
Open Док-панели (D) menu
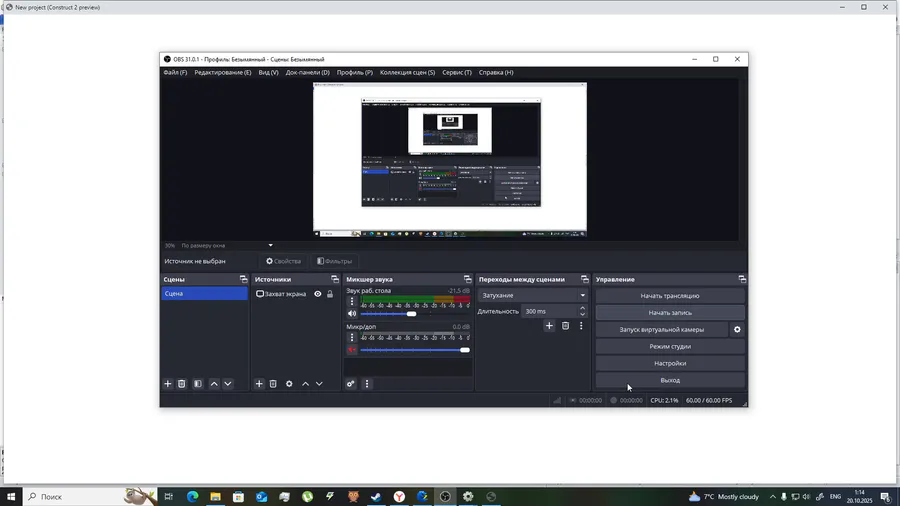click(x=308, y=72)
